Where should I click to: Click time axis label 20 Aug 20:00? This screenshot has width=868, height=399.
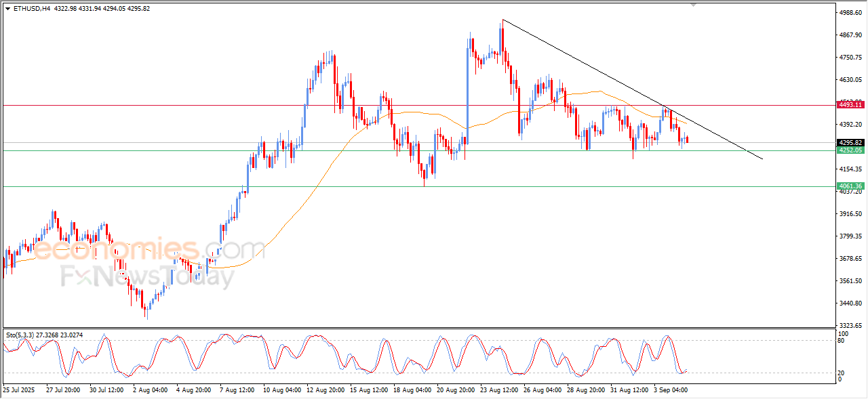(455, 390)
